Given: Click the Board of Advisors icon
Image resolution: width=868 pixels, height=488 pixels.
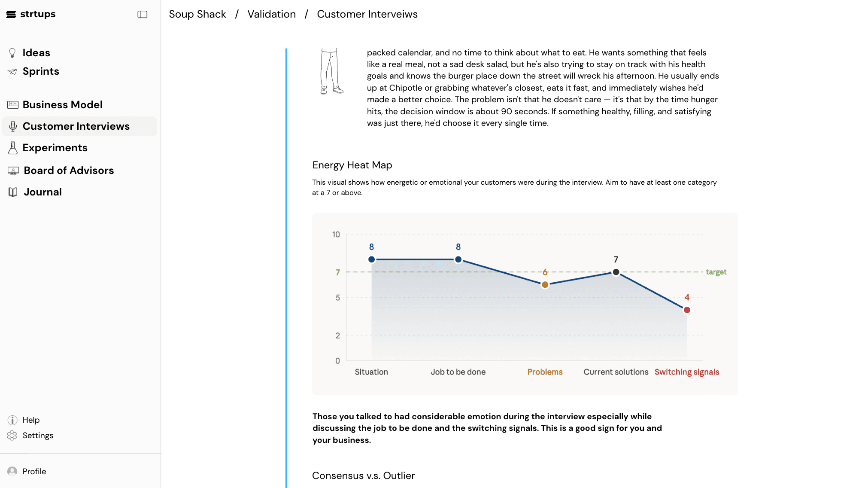Looking at the screenshot, I should 13,170.
